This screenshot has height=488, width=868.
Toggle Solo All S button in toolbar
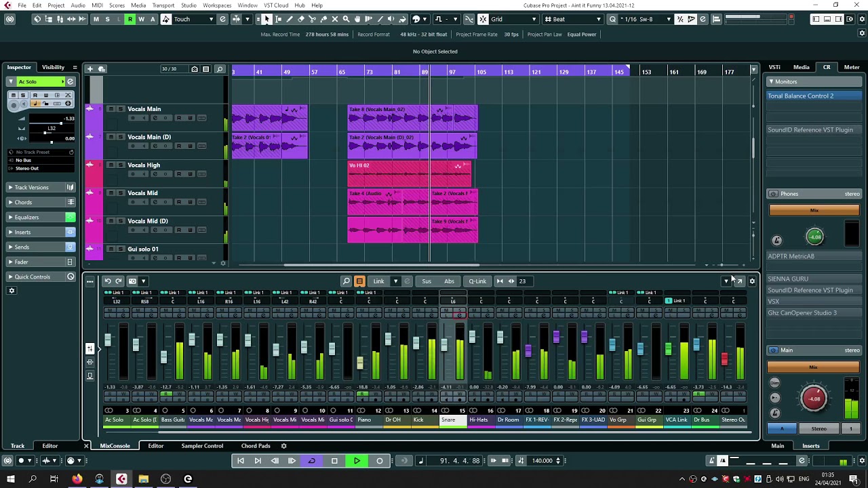tap(107, 19)
